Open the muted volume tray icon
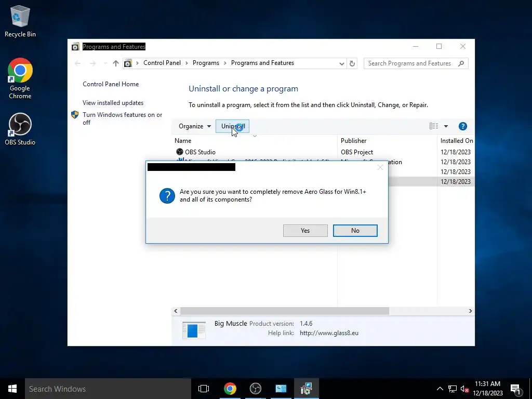The width and height of the screenshot is (532, 399). [464, 389]
